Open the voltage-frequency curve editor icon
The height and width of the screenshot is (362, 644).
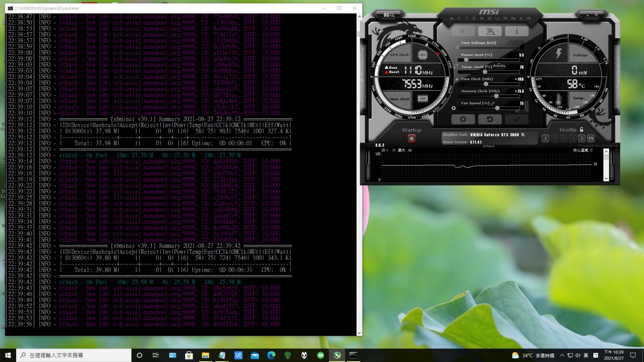pos(456,79)
